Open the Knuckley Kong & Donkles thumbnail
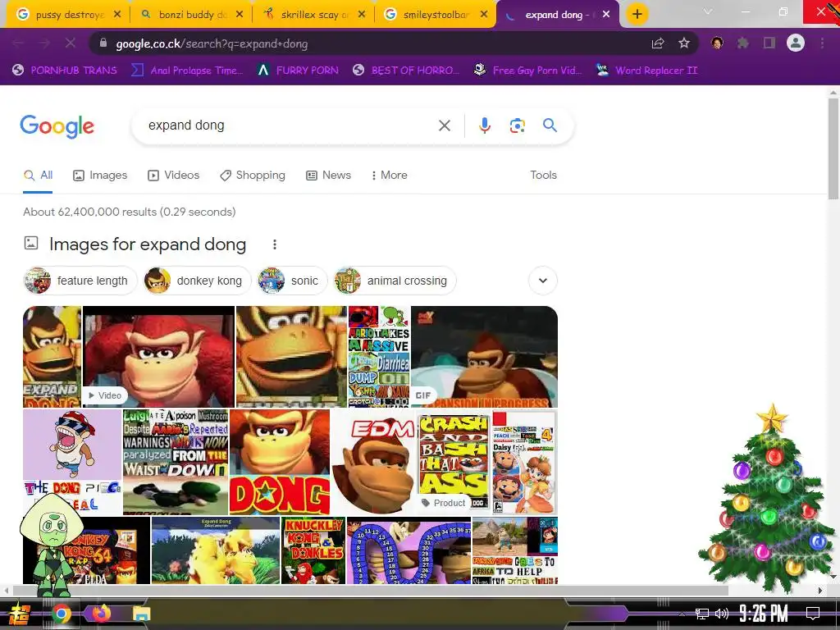840x630 pixels. point(313,550)
